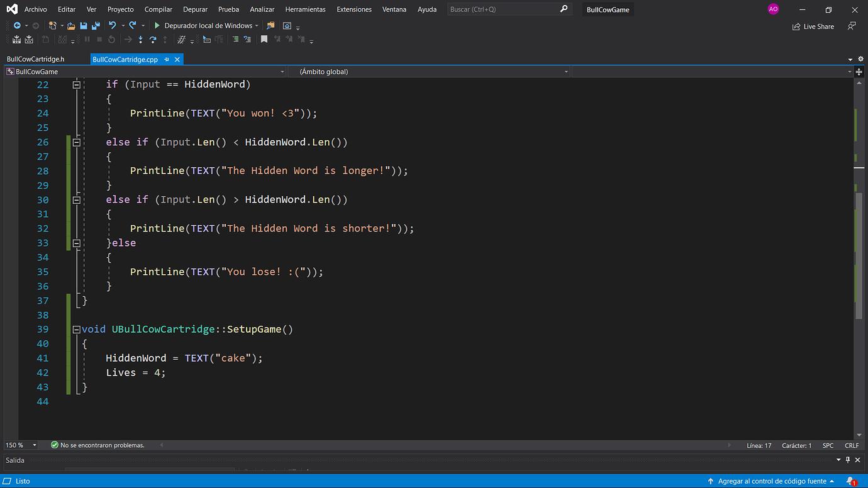The width and height of the screenshot is (868, 488).
Task: Open the notifications bell icon
Action: click(x=850, y=481)
